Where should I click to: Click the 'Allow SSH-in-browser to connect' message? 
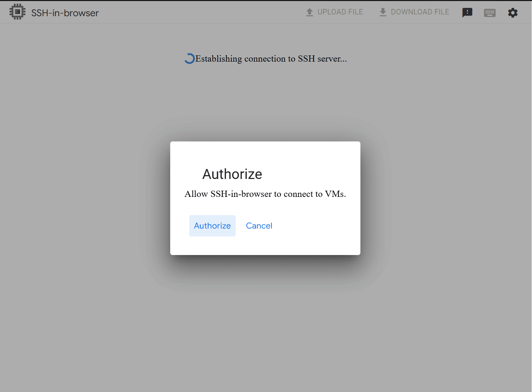(x=265, y=194)
